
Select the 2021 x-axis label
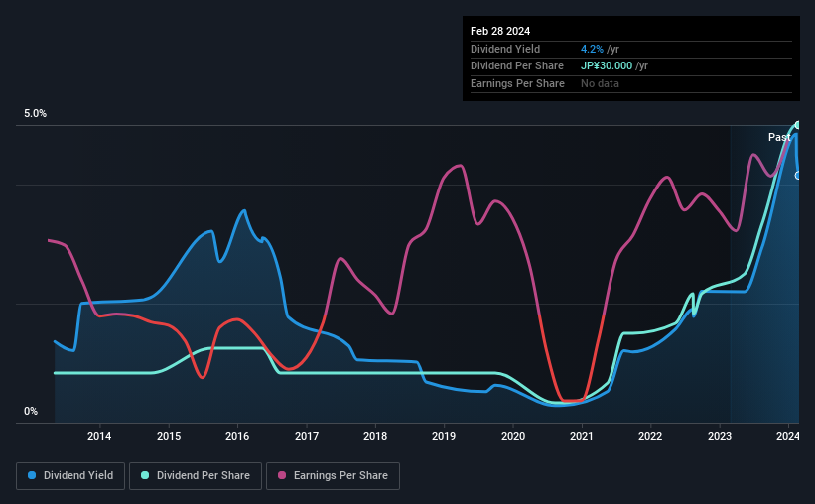[581, 436]
